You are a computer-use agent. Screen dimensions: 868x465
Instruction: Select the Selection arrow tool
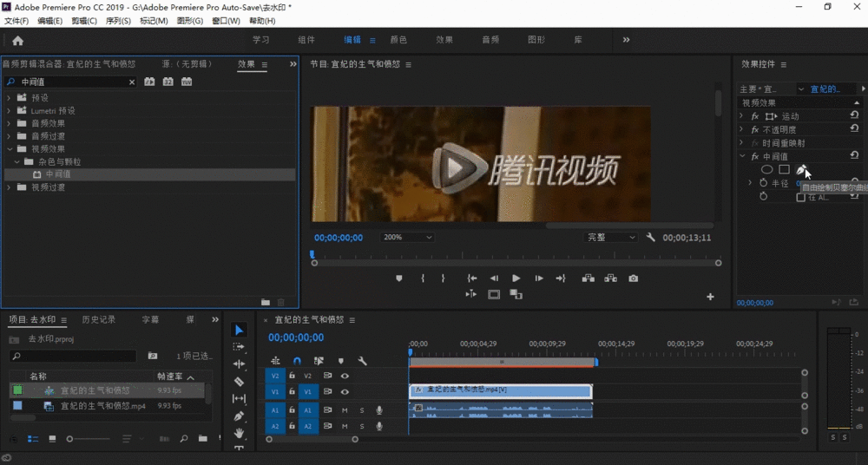tap(240, 331)
